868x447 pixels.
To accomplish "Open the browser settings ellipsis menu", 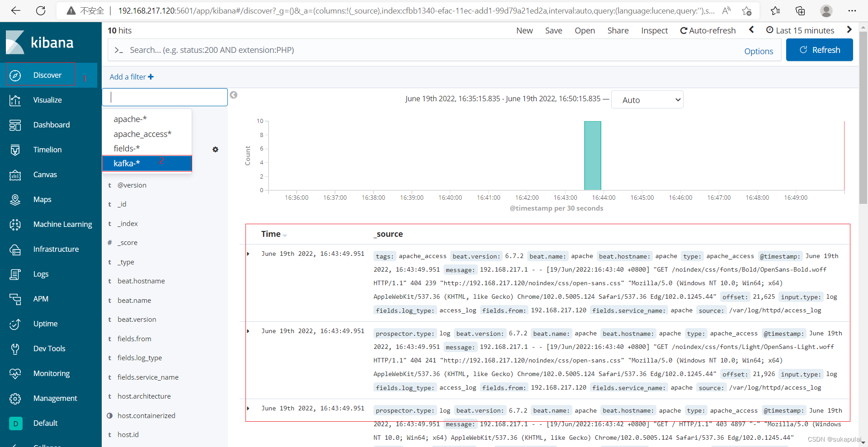I will [852, 11].
